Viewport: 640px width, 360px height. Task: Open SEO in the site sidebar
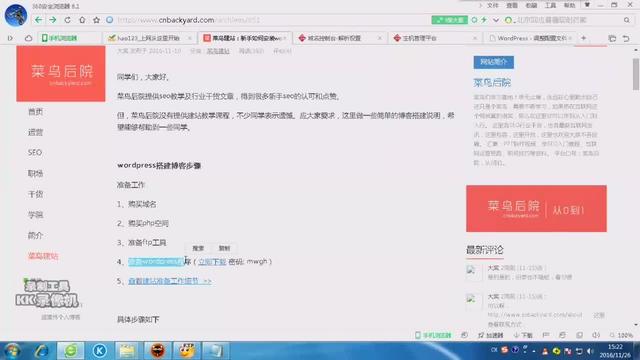pos(35,152)
